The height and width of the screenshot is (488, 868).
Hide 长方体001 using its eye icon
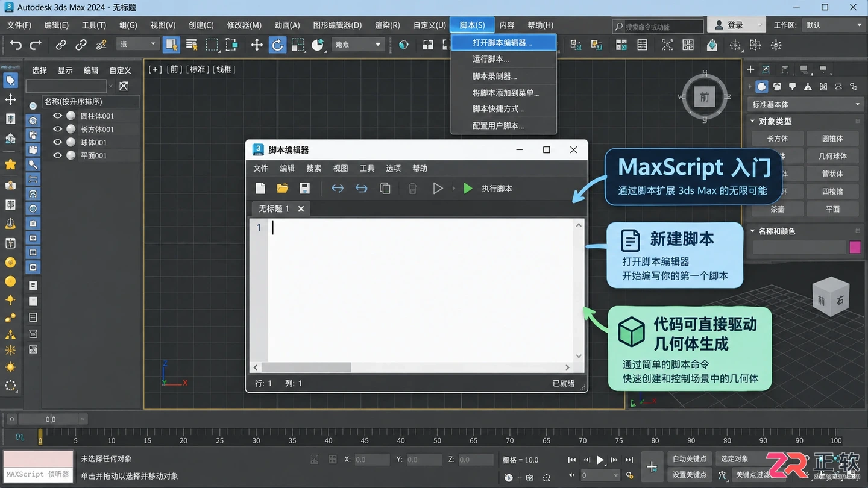pyautogui.click(x=58, y=129)
